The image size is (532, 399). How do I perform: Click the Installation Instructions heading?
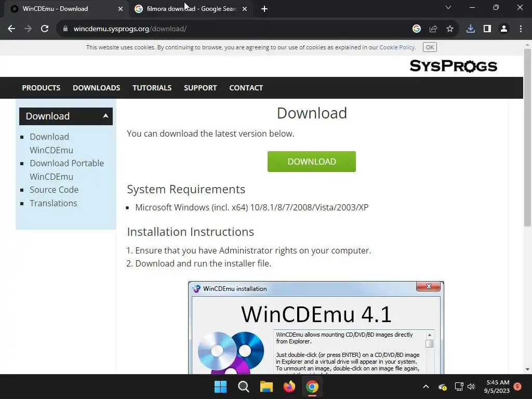pyautogui.click(x=190, y=232)
